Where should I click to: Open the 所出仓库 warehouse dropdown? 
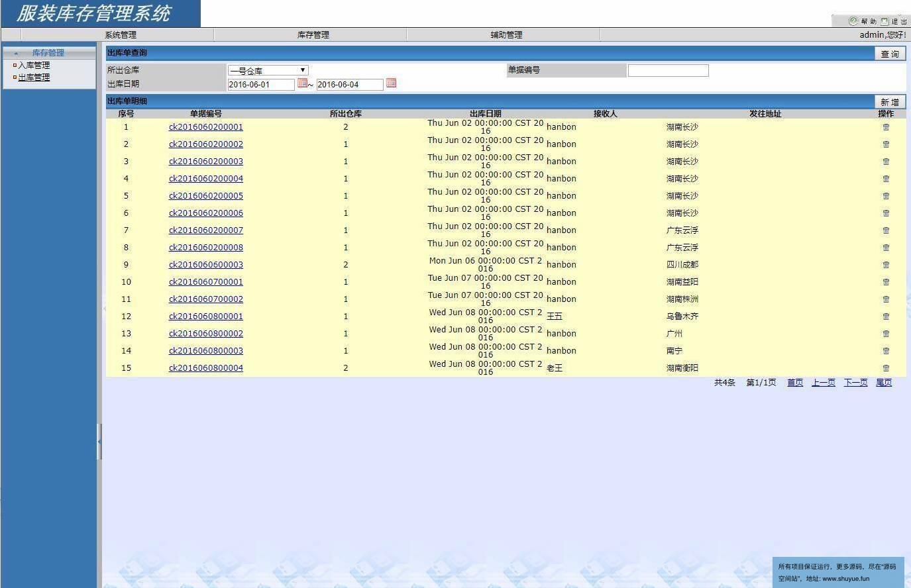tap(268, 70)
